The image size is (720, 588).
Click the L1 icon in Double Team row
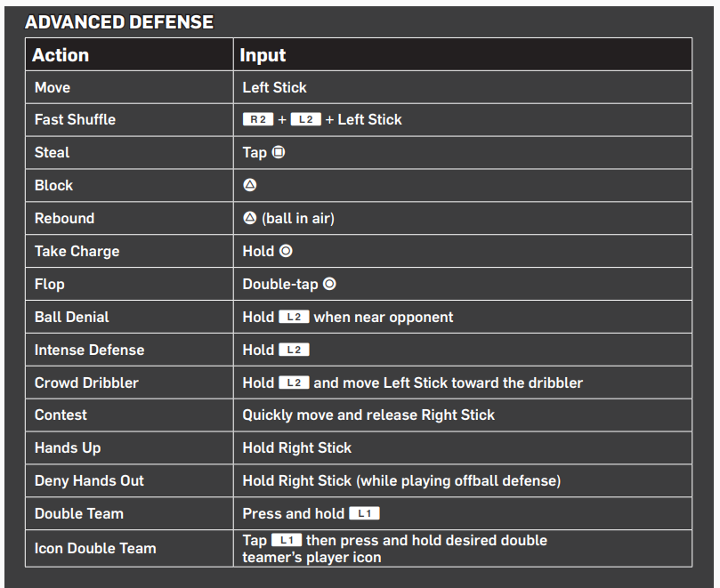pyautogui.click(x=364, y=513)
